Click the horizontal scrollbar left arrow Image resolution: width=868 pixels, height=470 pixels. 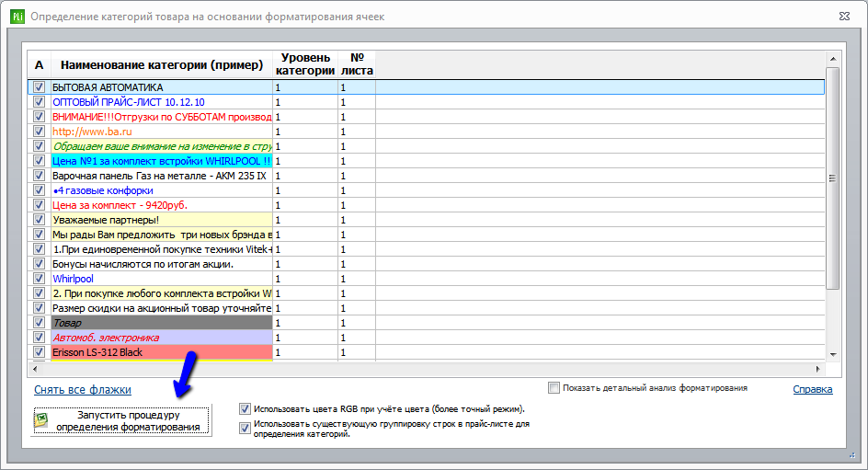(x=36, y=369)
